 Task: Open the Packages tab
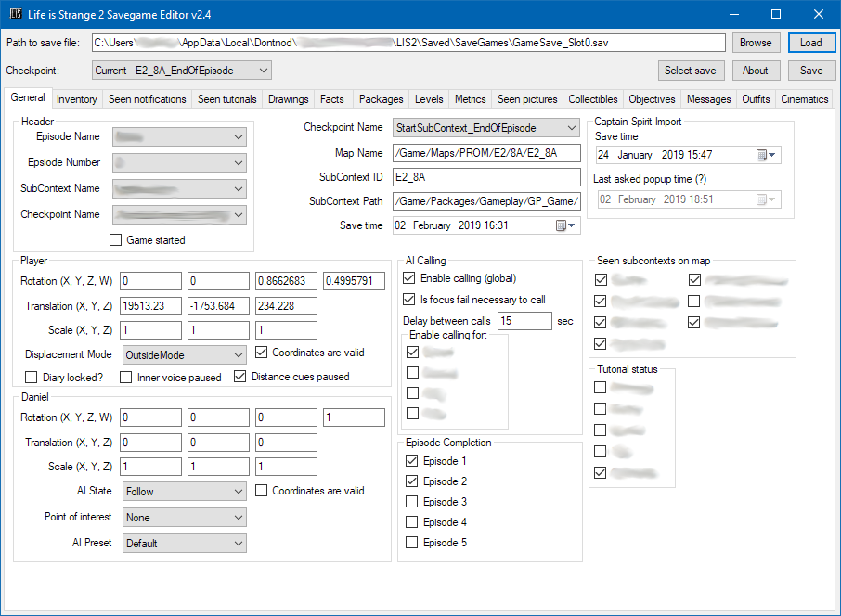[381, 99]
